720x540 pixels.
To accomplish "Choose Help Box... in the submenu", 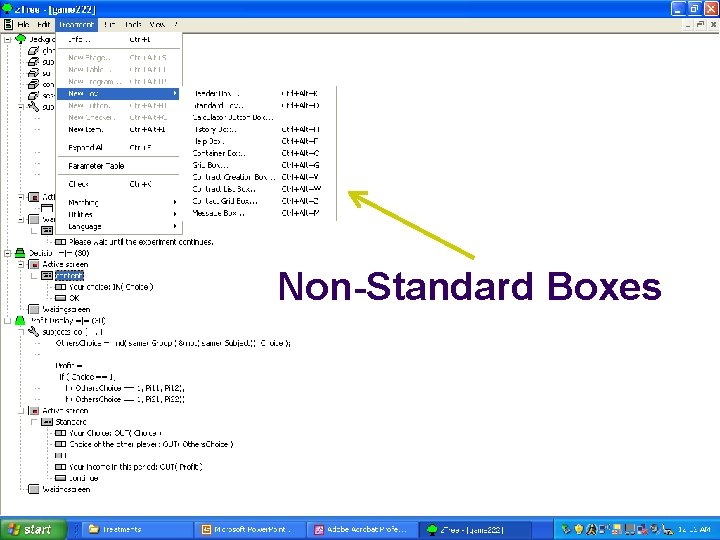I will [x=259, y=141].
